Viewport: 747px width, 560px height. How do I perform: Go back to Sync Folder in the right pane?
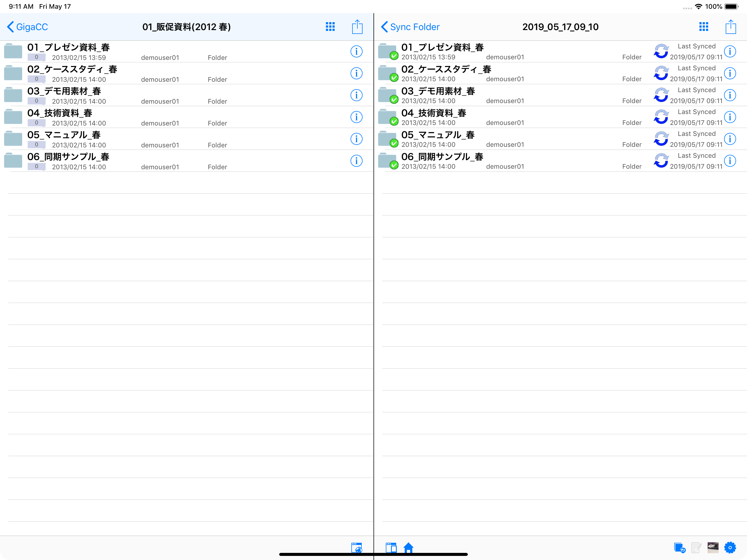pos(410,27)
